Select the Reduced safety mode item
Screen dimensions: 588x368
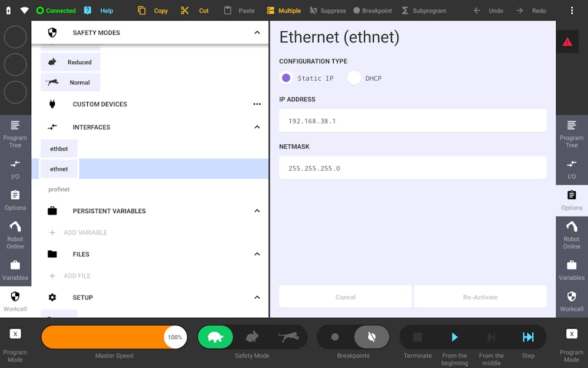[x=71, y=62]
